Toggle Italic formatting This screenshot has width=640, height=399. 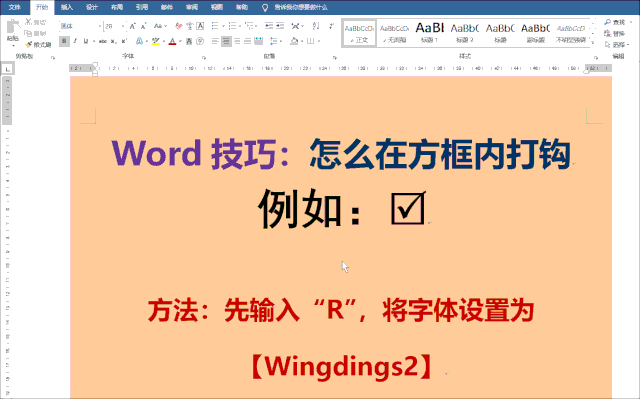(x=75, y=41)
